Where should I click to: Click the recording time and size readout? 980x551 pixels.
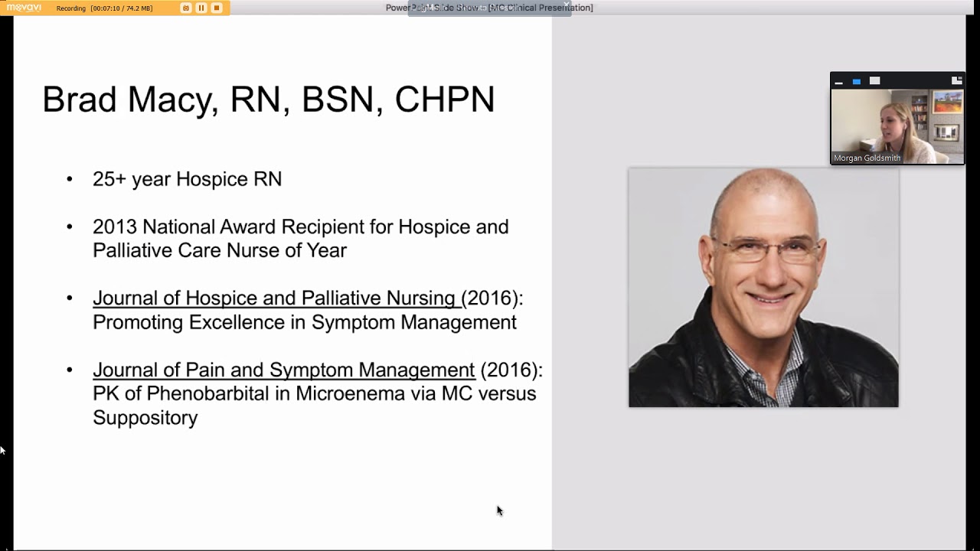point(121,8)
